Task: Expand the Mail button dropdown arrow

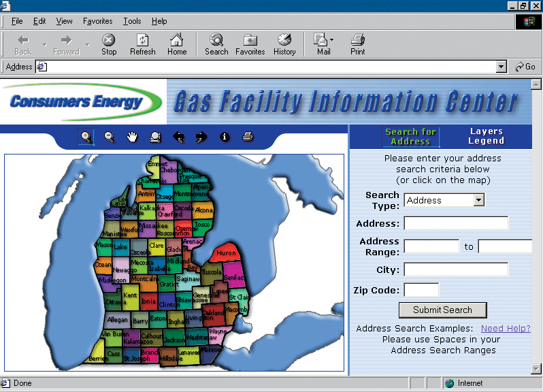Action: (332, 40)
